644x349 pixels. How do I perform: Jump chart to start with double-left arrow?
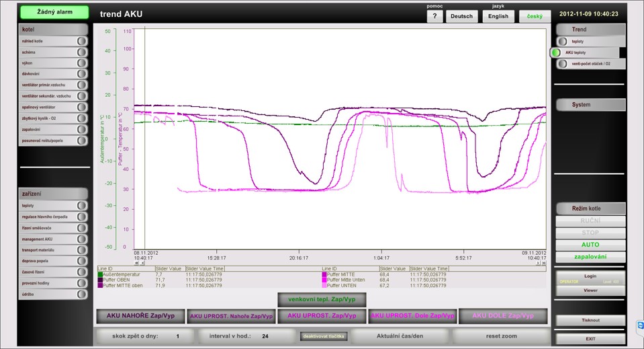pos(137,263)
